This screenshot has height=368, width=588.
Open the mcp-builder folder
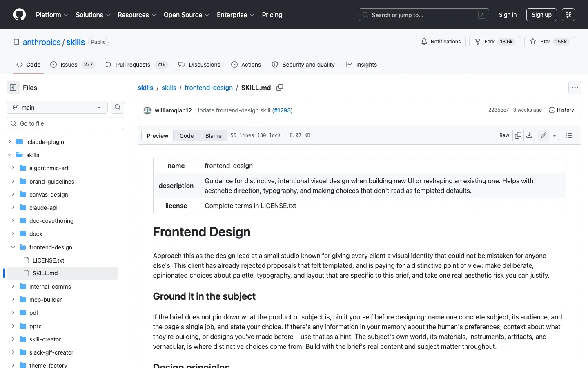coord(45,300)
